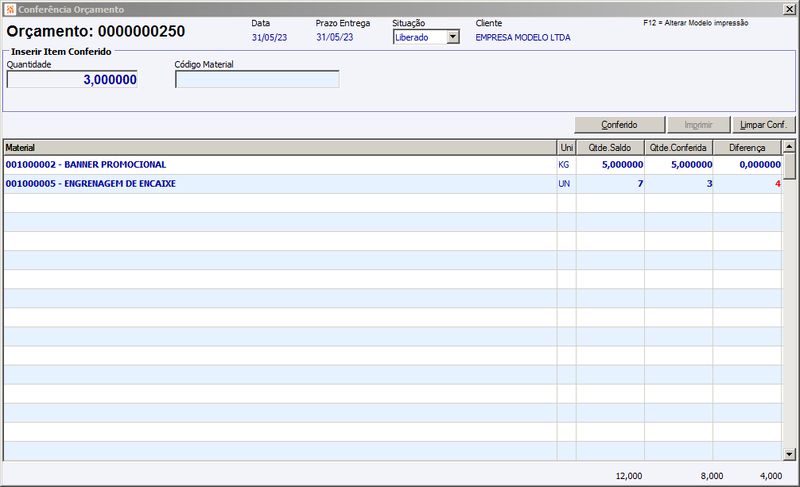800x487 pixels.
Task: Select row 001000002 - BANNER PROMOCIONAL
Action: pos(393,165)
